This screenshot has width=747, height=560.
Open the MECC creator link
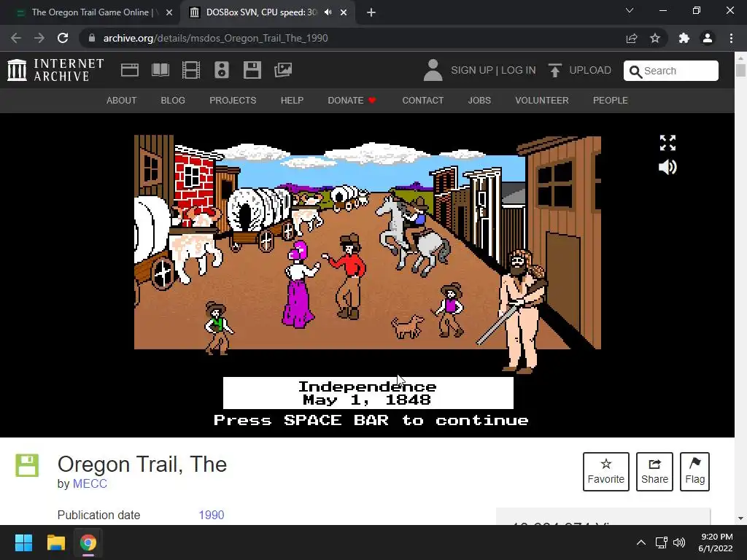(x=90, y=484)
